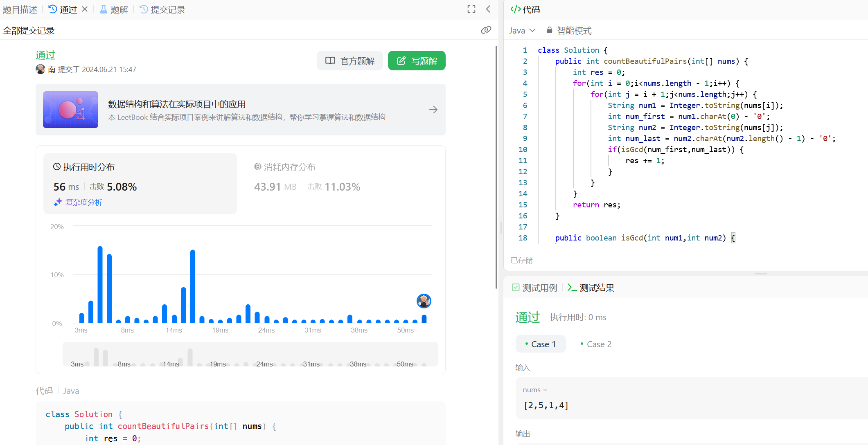
Task: Click the fullscreen expand icon
Action: point(471,9)
